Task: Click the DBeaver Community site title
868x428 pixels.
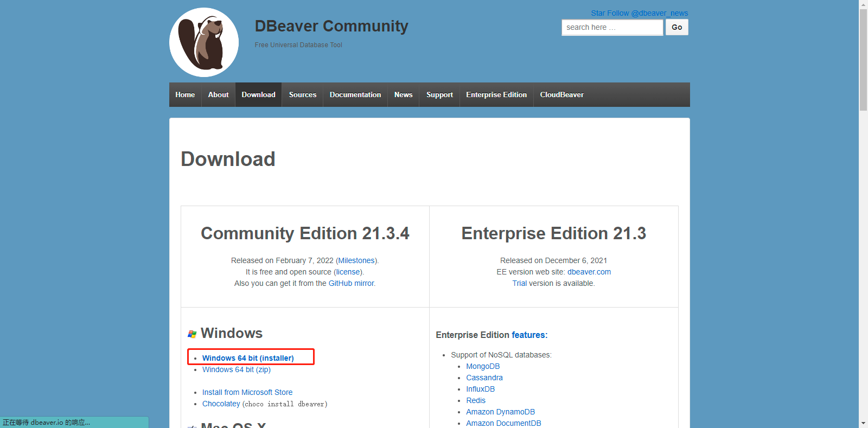Action: click(x=331, y=26)
